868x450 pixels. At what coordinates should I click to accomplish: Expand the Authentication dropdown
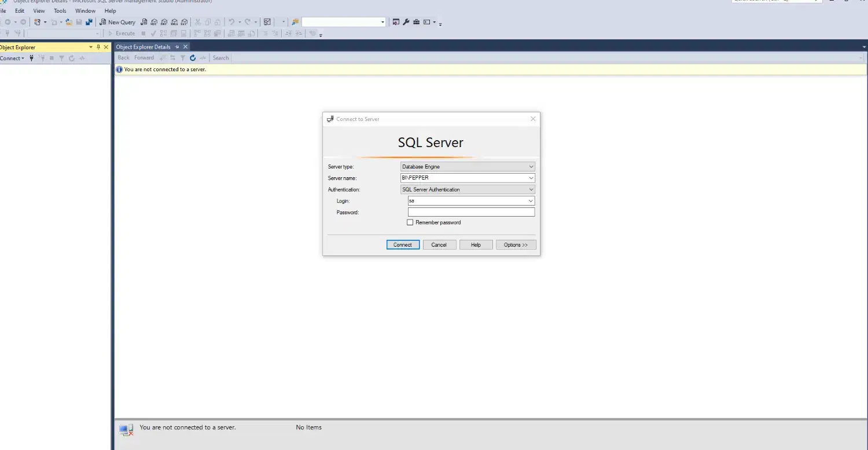click(x=531, y=189)
